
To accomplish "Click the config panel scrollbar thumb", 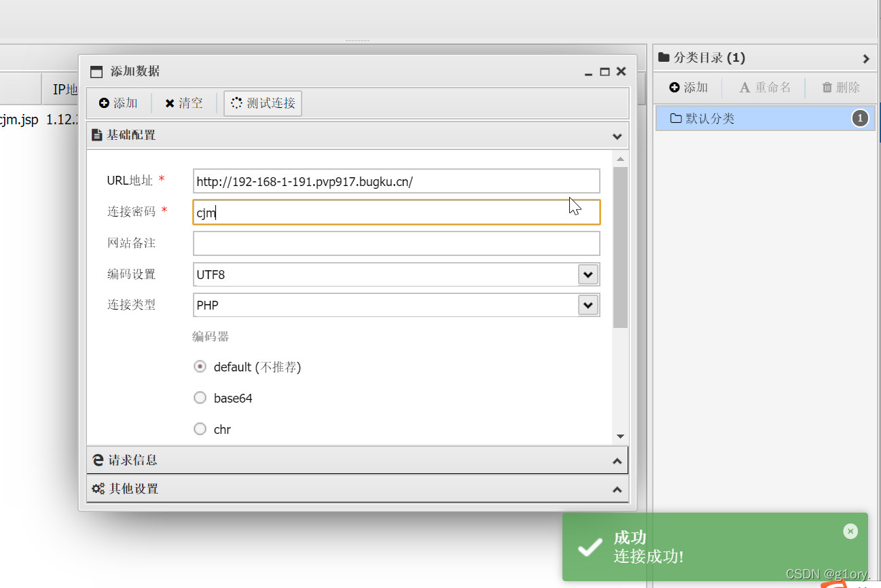I will (x=620, y=248).
